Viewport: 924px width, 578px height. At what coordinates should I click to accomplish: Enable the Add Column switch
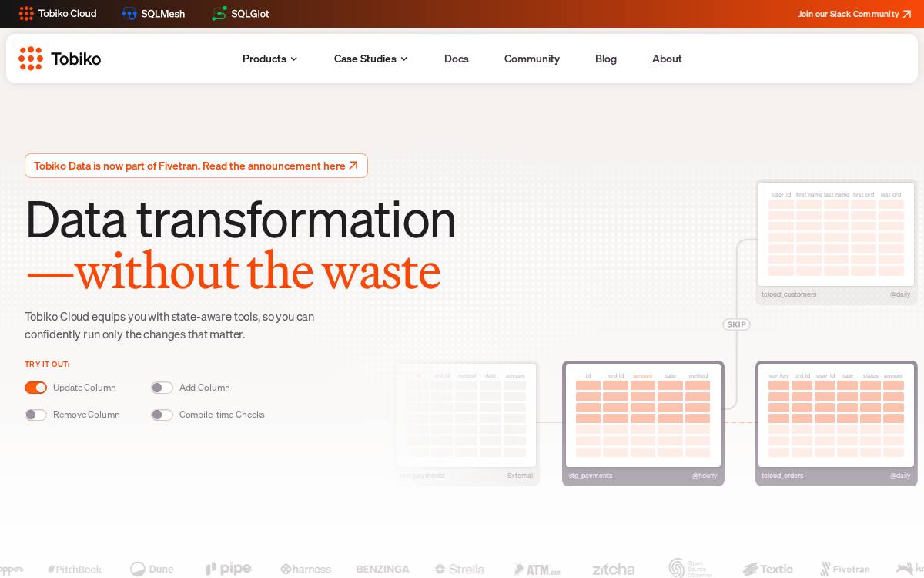pos(162,388)
